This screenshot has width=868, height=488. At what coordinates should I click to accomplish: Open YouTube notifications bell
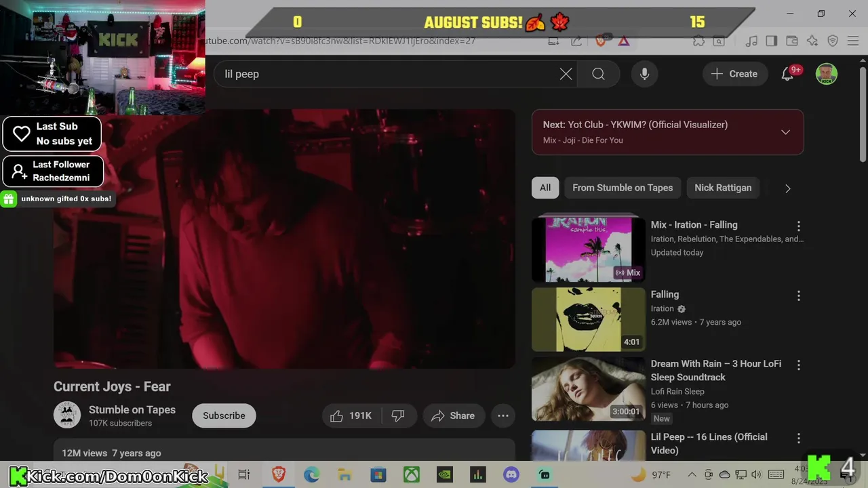point(787,74)
